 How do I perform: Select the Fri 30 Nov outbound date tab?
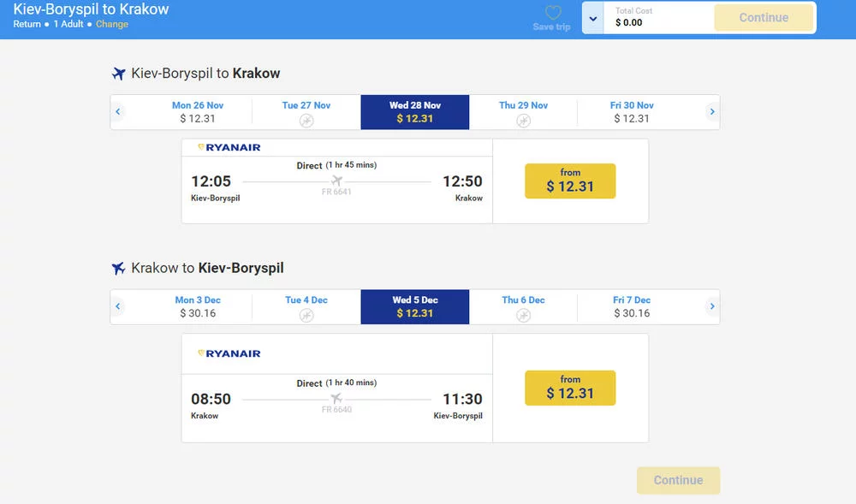click(x=632, y=112)
